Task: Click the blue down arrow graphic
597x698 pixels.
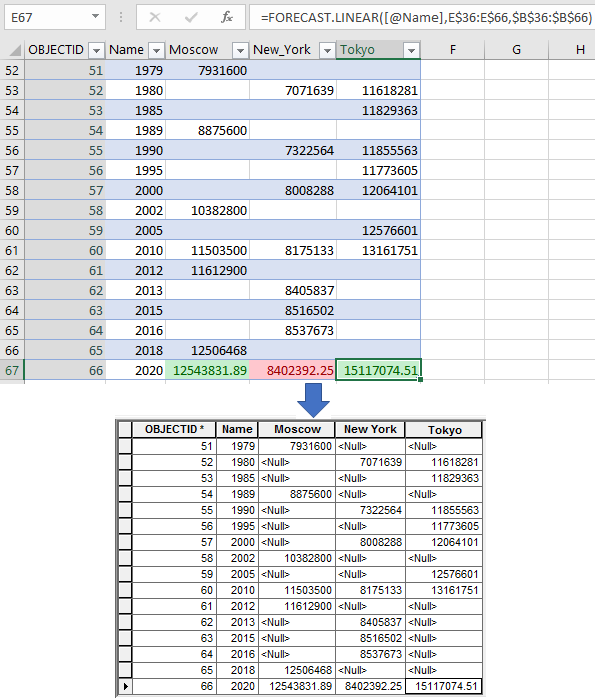Action: coord(313,400)
